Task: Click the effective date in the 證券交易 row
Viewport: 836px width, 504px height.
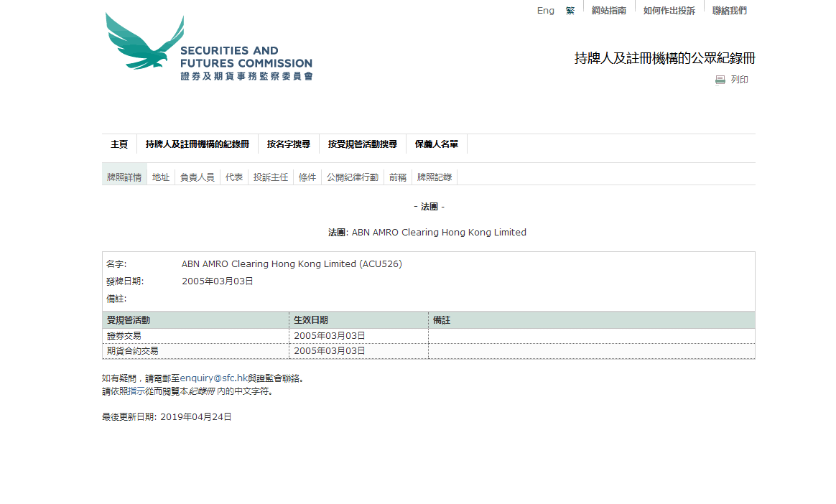Action: (330, 336)
